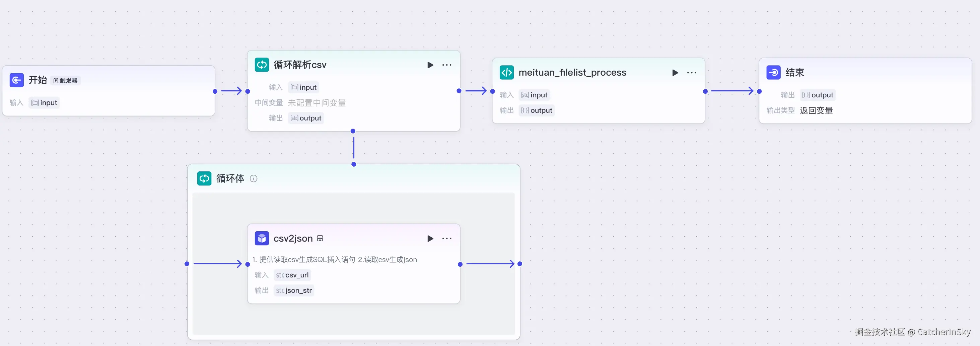Click the info icon next to 循环体 title
This screenshot has height=346, width=980.
click(x=254, y=178)
